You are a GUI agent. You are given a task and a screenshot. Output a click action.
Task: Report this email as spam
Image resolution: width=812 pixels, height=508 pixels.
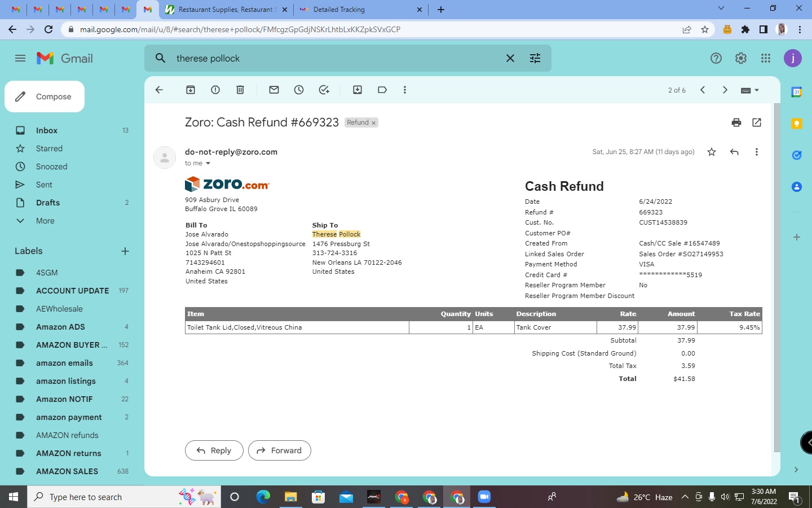tap(215, 90)
